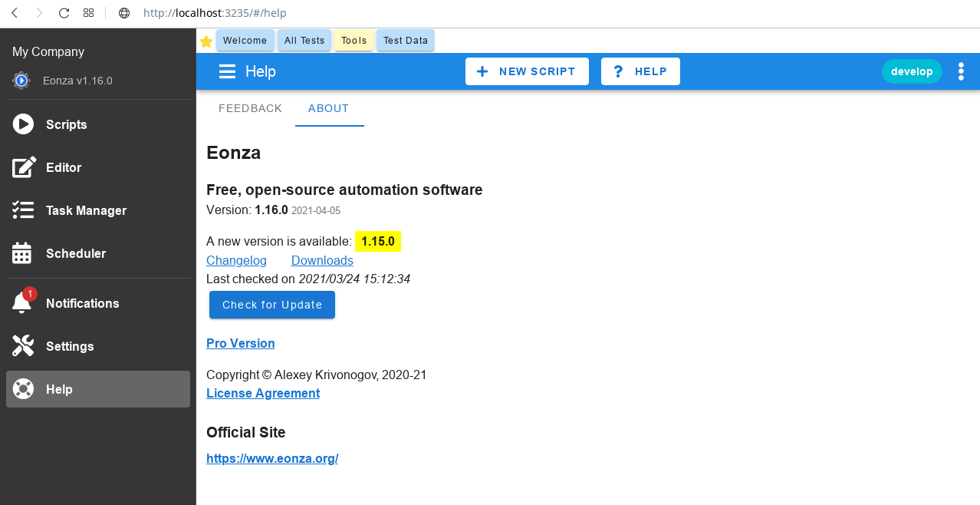
Task: Click the browser address bar URL
Action: click(x=215, y=13)
